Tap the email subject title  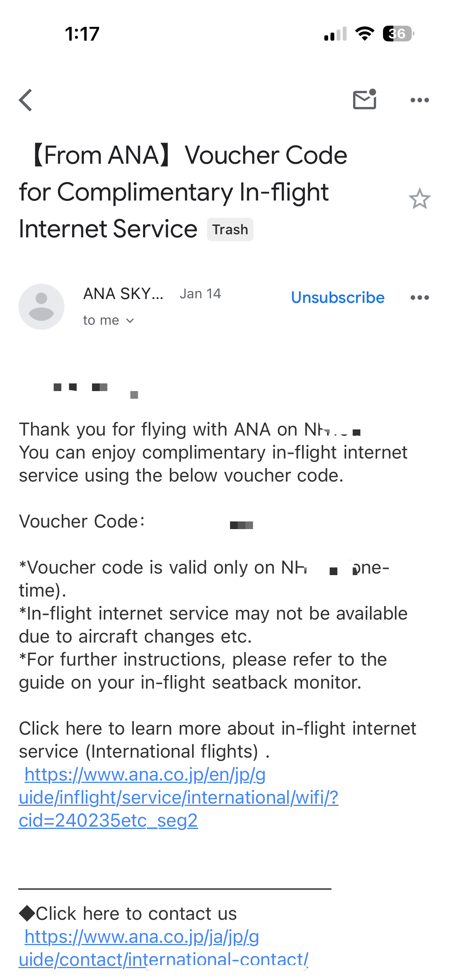[x=183, y=192]
